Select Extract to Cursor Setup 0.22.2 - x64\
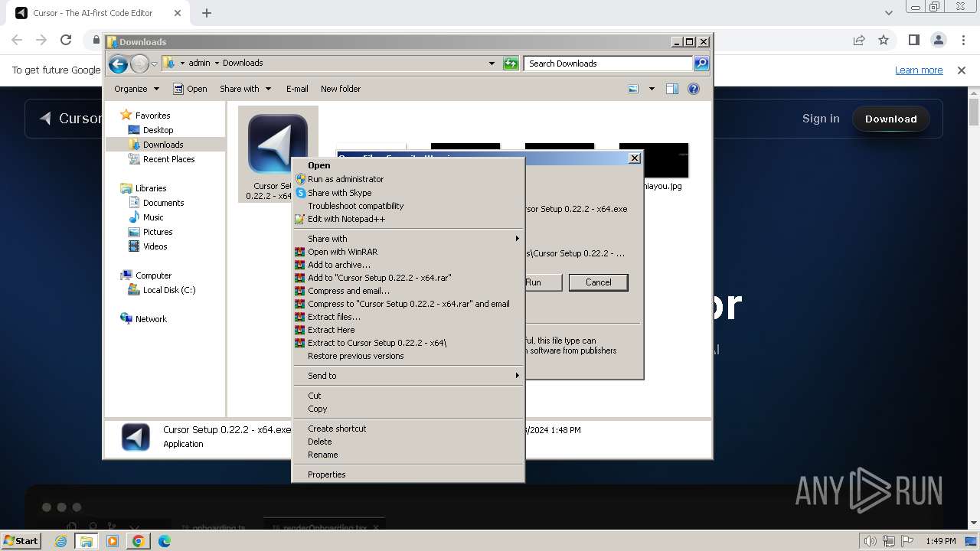This screenshot has height=551, width=980. pos(408,343)
